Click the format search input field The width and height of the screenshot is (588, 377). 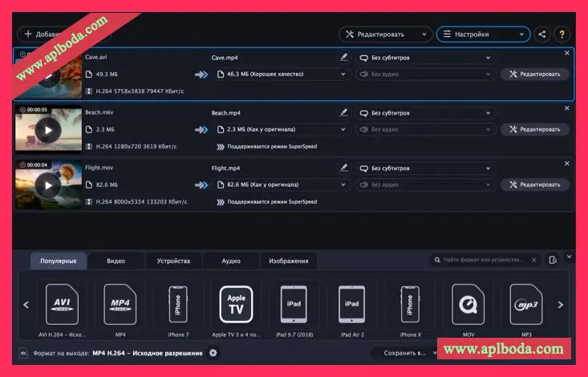point(487,261)
